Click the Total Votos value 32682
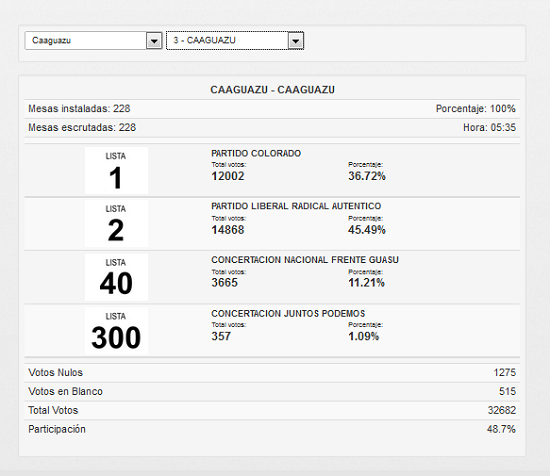This screenshot has width=550, height=476. pos(502,410)
